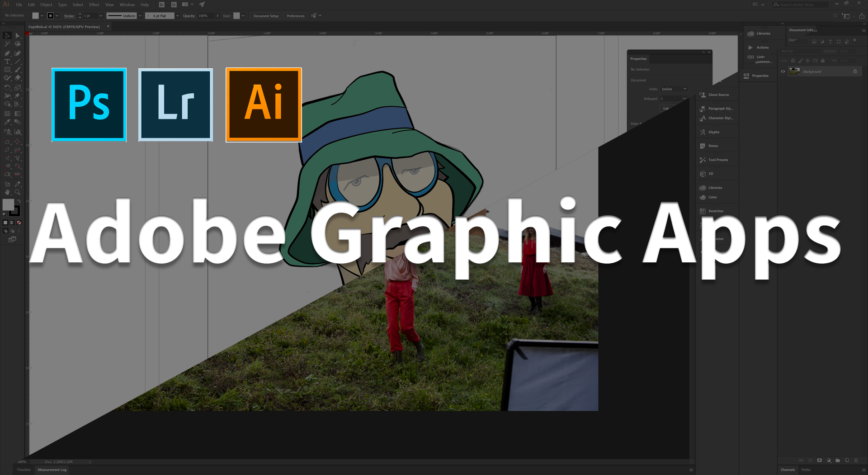Select the Lasso tool

point(18,44)
